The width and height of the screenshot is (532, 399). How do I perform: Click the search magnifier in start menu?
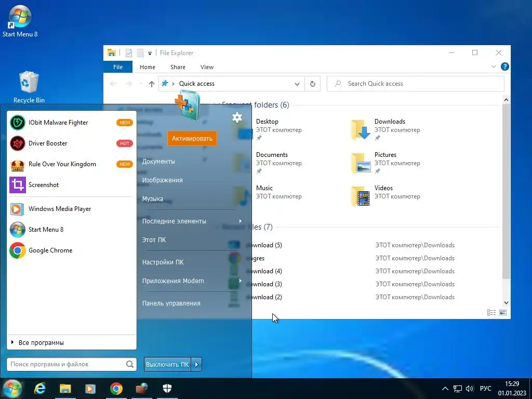[129, 364]
